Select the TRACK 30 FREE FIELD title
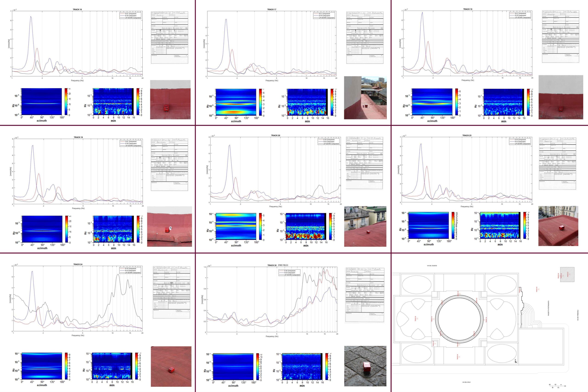 pos(278,265)
